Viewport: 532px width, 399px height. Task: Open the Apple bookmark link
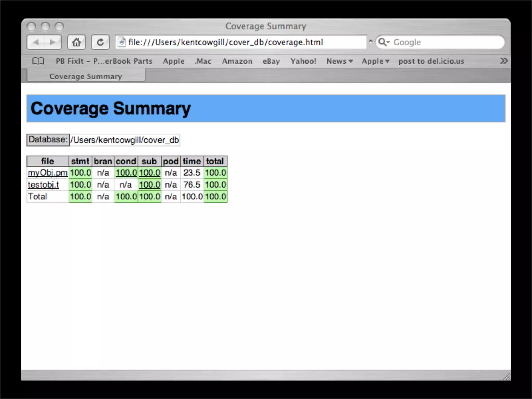[174, 61]
